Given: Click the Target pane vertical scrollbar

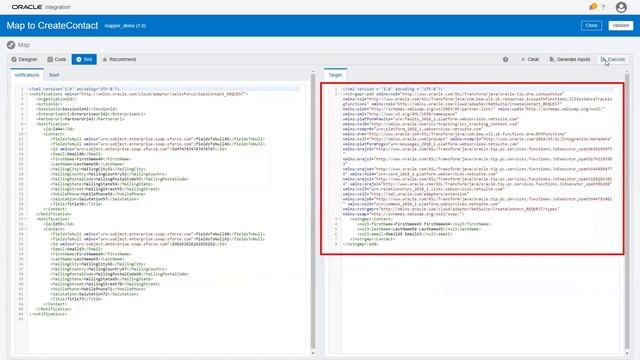Looking at the screenshot, I should coord(627,212).
